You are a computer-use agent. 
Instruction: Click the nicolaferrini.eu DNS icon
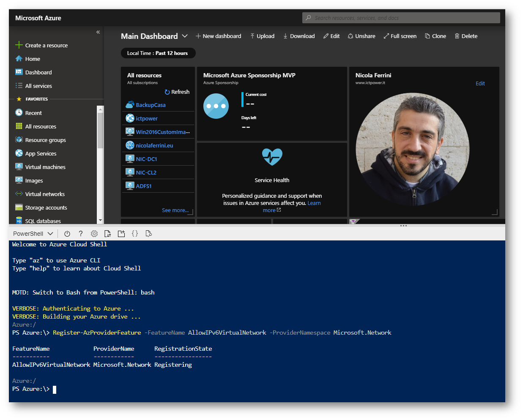click(x=130, y=145)
